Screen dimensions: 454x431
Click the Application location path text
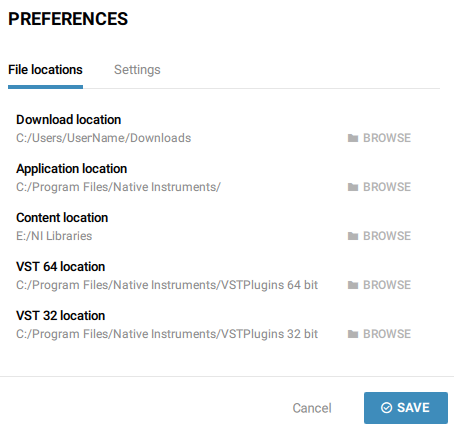point(118,187)
